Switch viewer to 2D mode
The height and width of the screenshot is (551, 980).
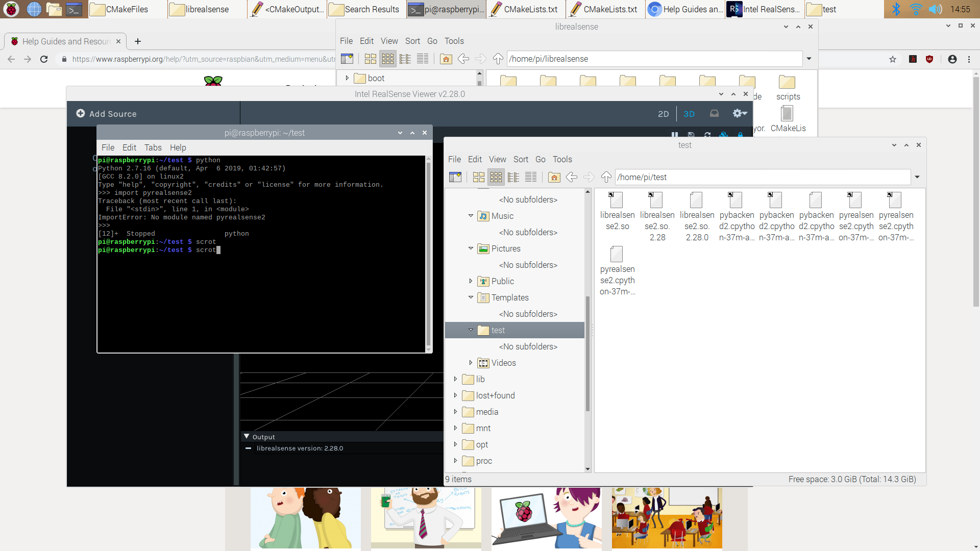click(x=663, y=113)
